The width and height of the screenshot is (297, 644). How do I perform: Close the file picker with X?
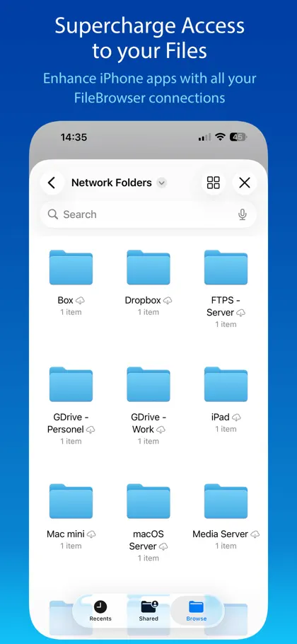245,183
